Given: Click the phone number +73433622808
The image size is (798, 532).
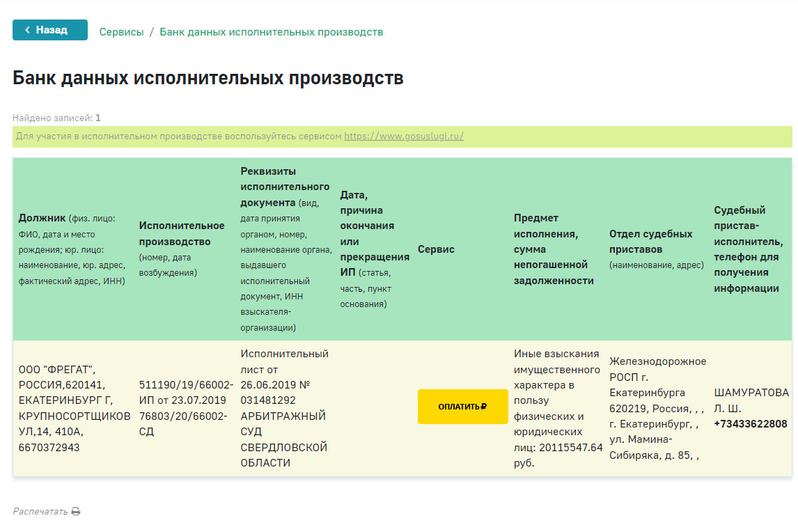Looking at the screenshot, I should coord(750,424).
